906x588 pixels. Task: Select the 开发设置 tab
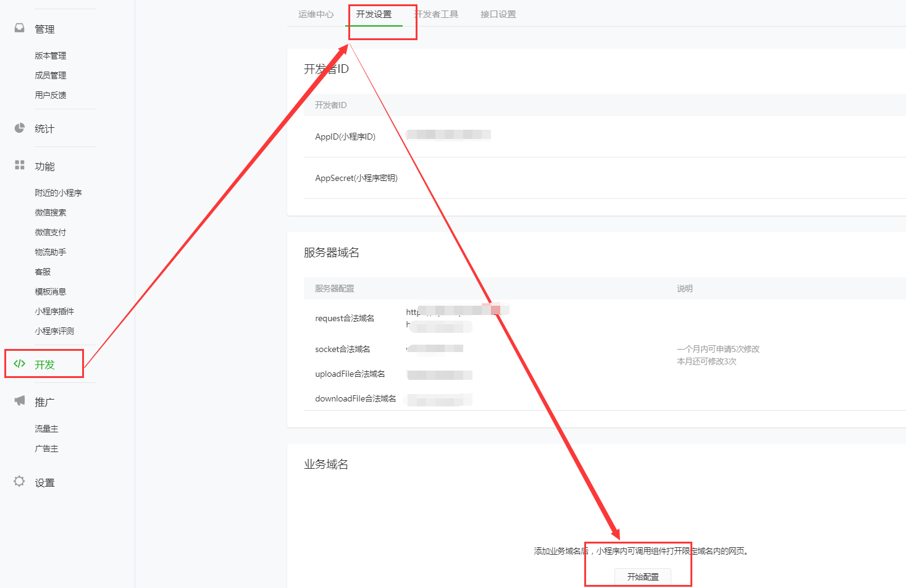[374, 14]
